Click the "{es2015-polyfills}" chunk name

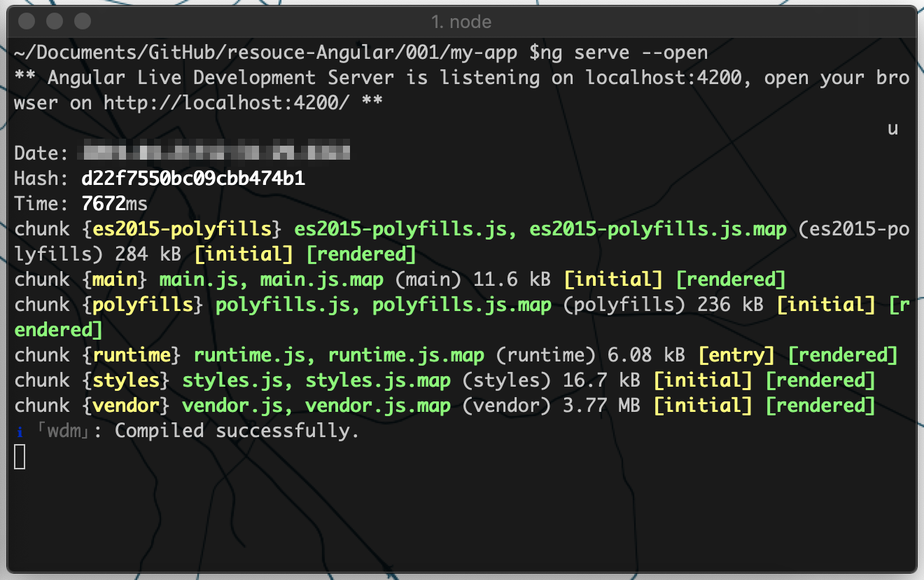(183, 229)
